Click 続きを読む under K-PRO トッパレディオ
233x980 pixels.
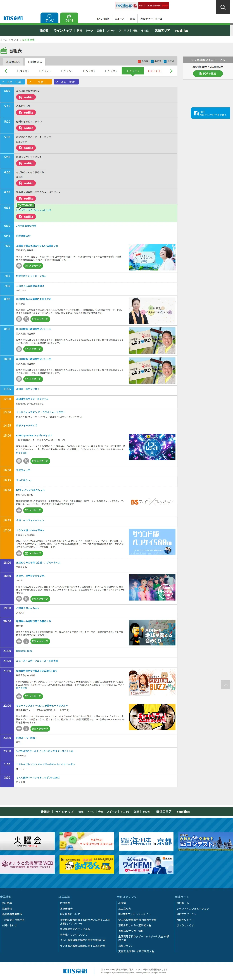(x=21, y=453)
